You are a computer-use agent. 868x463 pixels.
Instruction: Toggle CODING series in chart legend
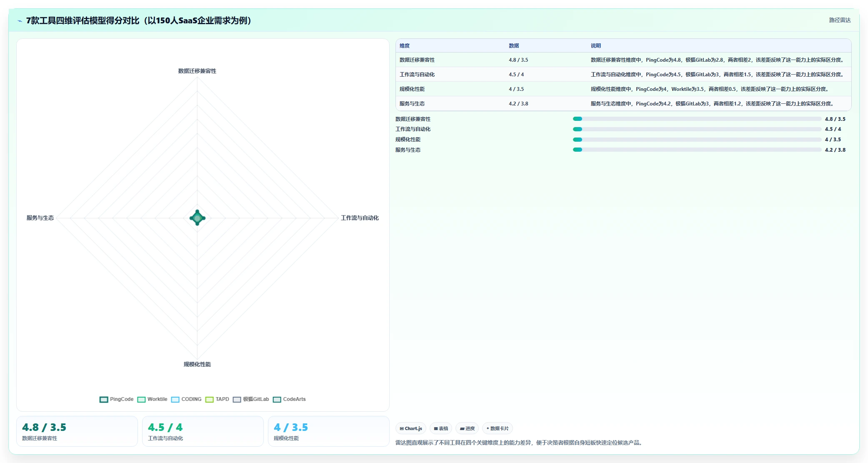tap(186, 399)
